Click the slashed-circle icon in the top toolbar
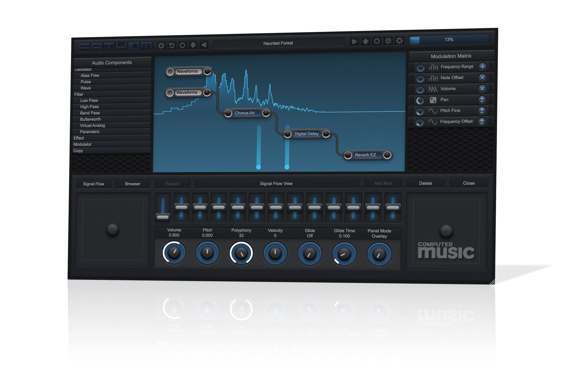588x368 pixels. tap(388, 41)
